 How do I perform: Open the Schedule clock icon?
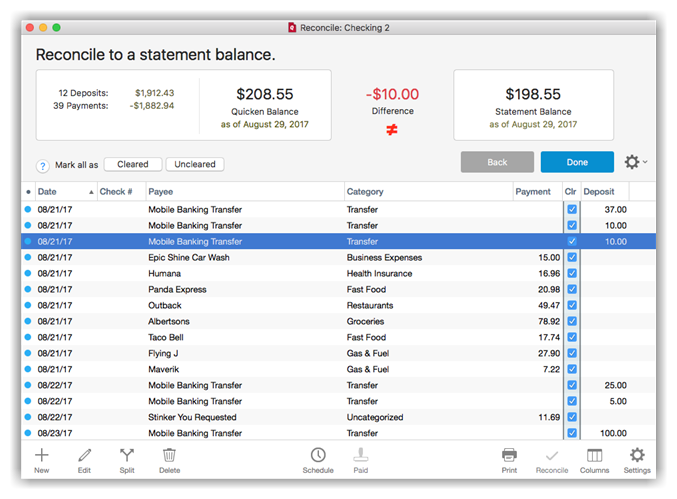[x=318, y=456]
